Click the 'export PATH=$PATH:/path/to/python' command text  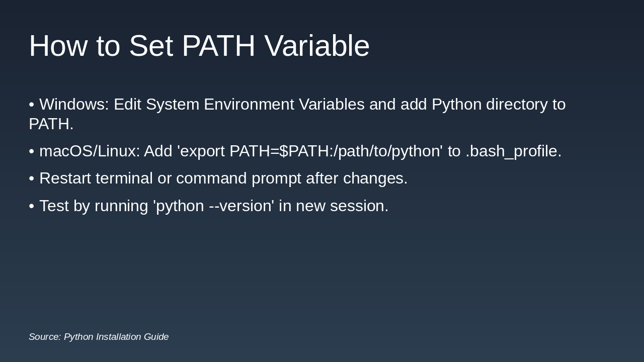[x=310, y=151]
